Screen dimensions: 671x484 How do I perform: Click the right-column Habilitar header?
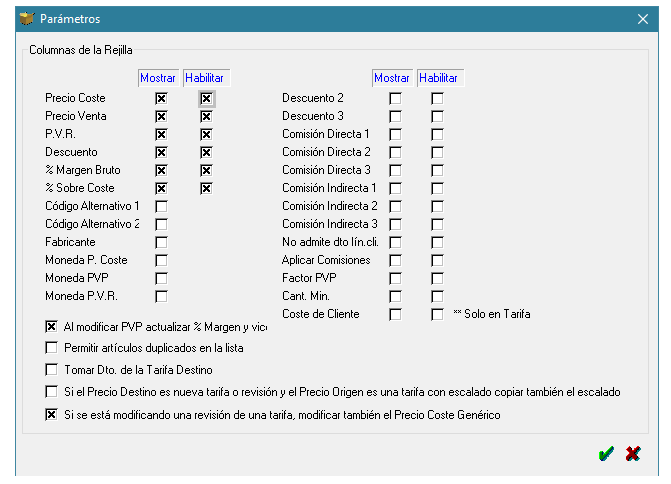click(440, 78)
